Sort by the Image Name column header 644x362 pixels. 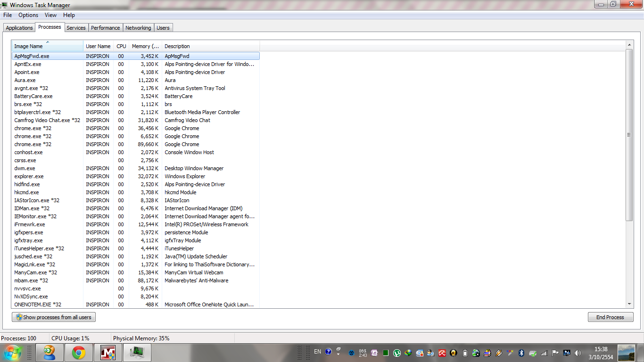click(48, 46)
